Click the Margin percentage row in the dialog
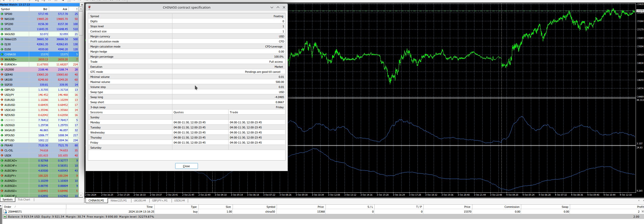This screenshot has width=644, height=224. point(187,57)
